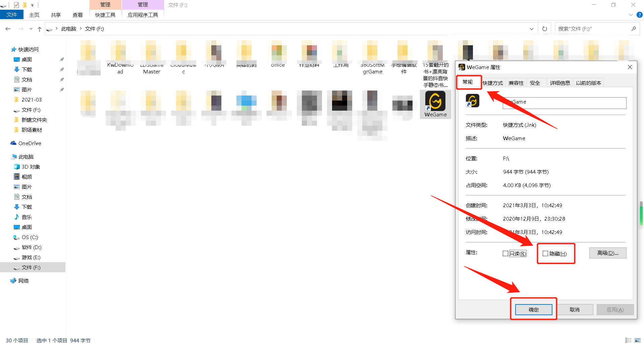Click the forward navigation arrow

coord(21,29)
